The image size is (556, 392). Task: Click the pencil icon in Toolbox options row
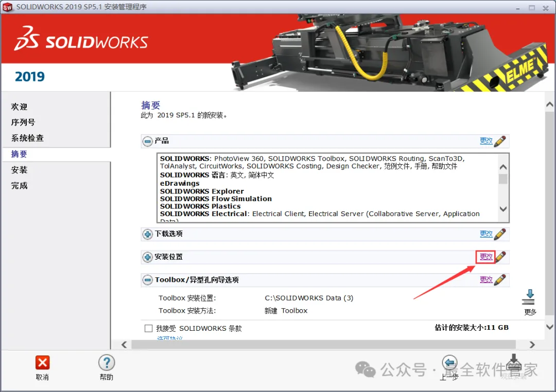pyautogui.click(x=499, y=280)
